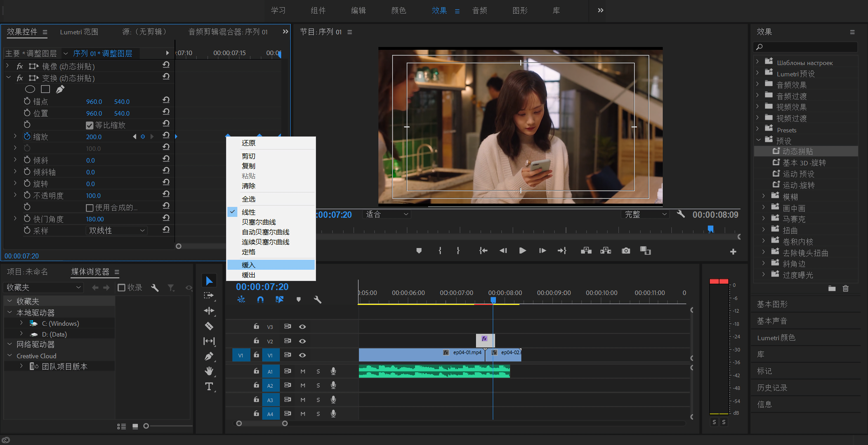
Task: Open the Lumetri 范围 tab
Action: 79,32
